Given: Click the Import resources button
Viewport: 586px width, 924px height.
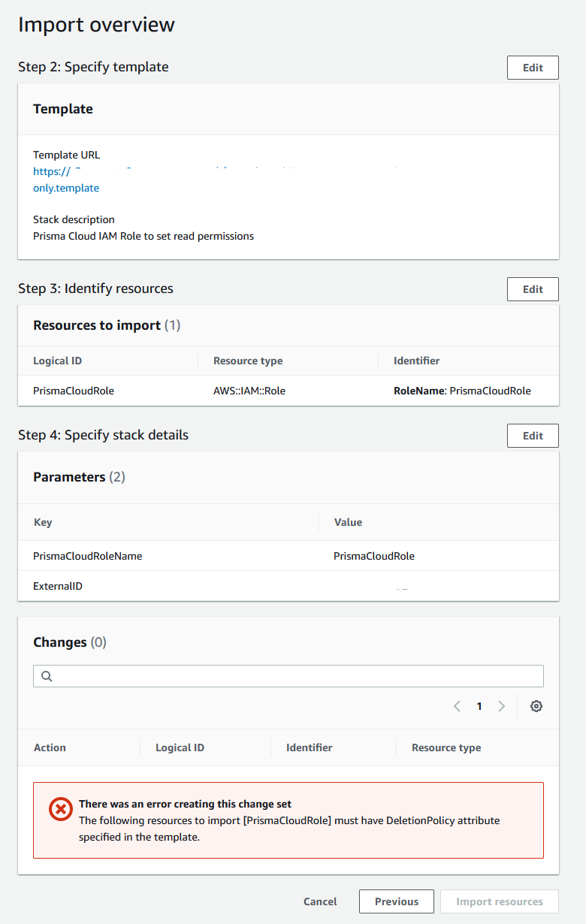Looking at the screenshot, I should tap(500, 901).
